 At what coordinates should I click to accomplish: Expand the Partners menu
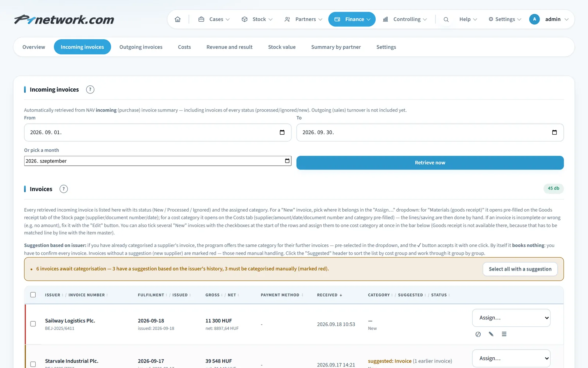coord(303,19)
